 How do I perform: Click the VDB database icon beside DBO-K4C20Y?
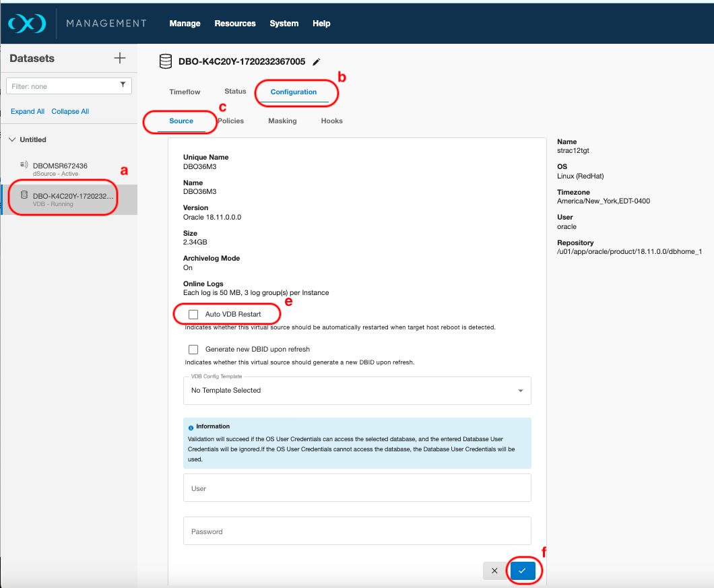tap(25, 195)
